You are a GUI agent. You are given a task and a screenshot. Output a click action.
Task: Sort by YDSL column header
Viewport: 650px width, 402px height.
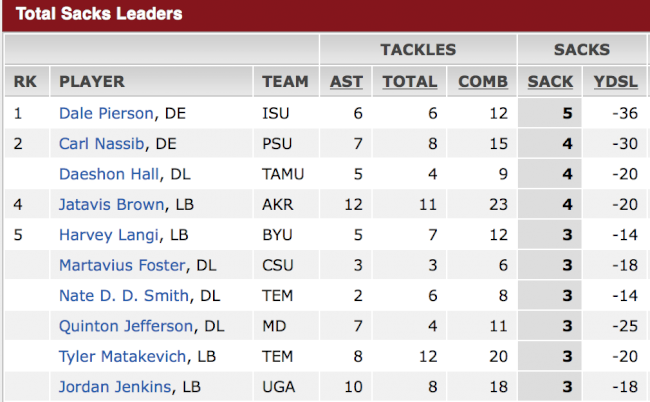[x=616, y=82]
